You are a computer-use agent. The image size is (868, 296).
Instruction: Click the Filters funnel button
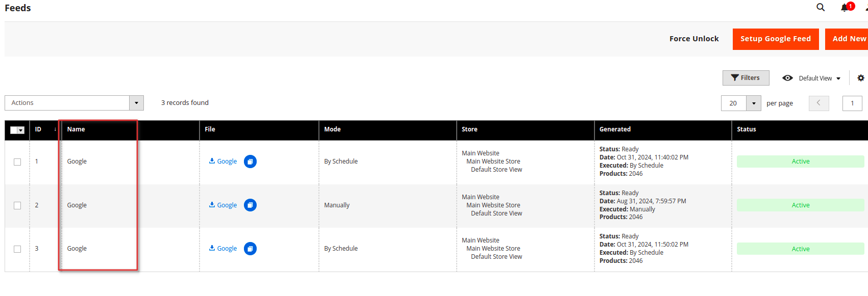click(x=746, y=78)
